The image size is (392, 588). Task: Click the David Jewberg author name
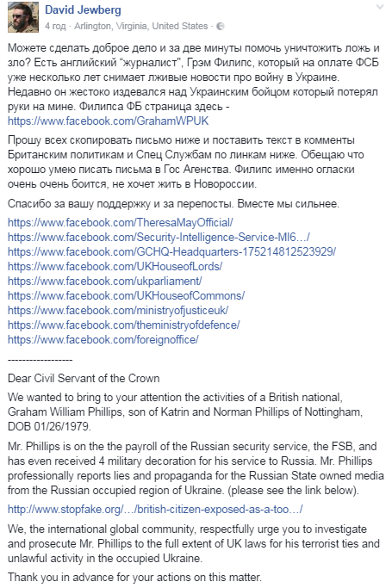(x=83, y=10)
